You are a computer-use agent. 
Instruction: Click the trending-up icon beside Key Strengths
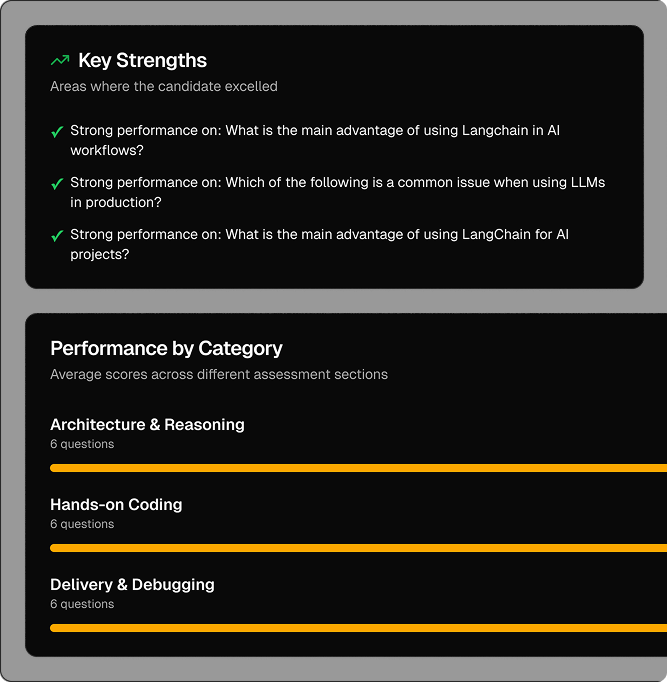click(60, 61)
